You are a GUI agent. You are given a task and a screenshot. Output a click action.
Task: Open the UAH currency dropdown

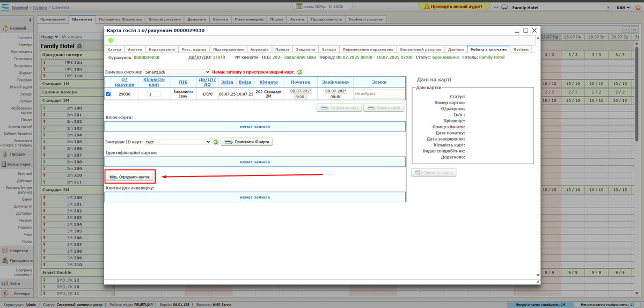point(623,8)
